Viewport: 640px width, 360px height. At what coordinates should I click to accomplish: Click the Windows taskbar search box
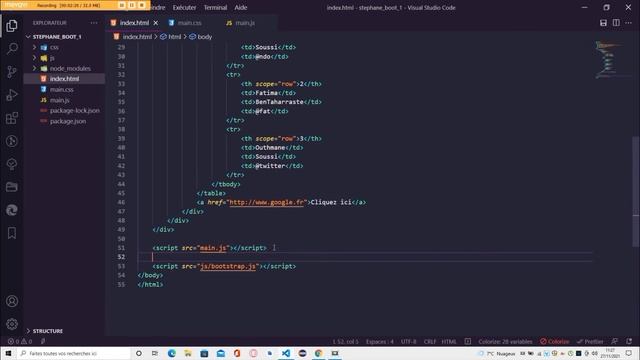coord(73,353)
